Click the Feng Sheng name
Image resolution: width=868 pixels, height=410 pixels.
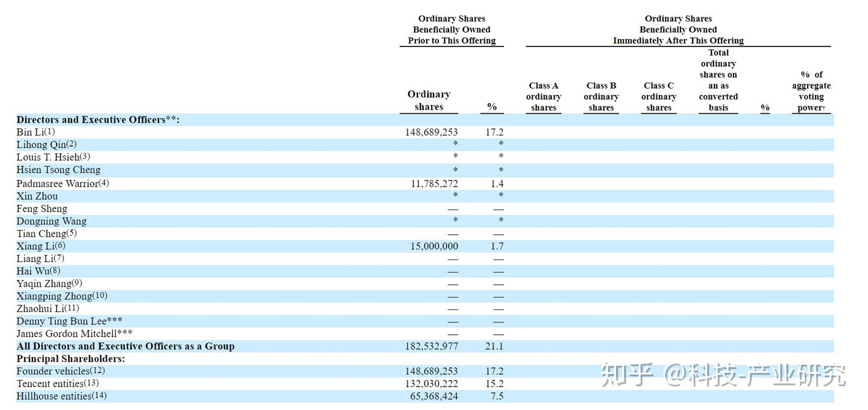pos(42,209)
